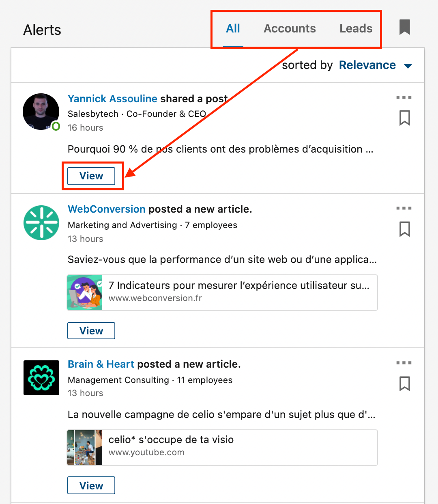View the WebConversion article alert
438x504 pixels.
[x=91, y=331]
